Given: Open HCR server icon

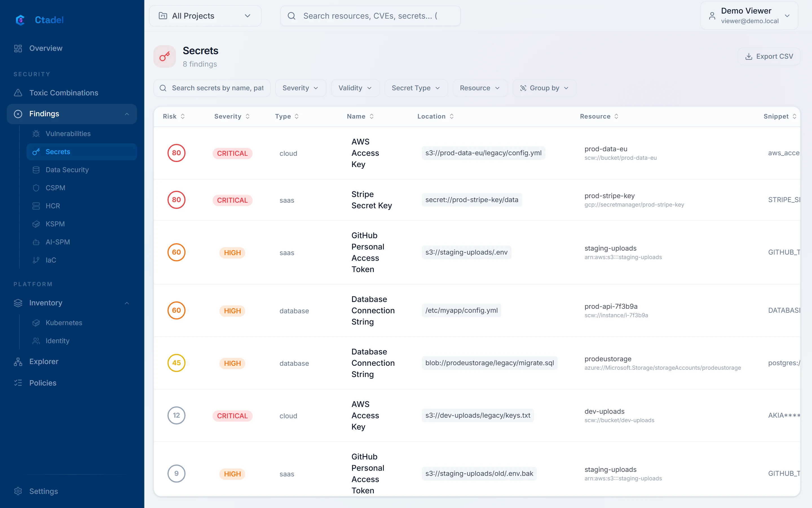Looking at the screenshot, I should pyautogui.click(x=36, y=206).
